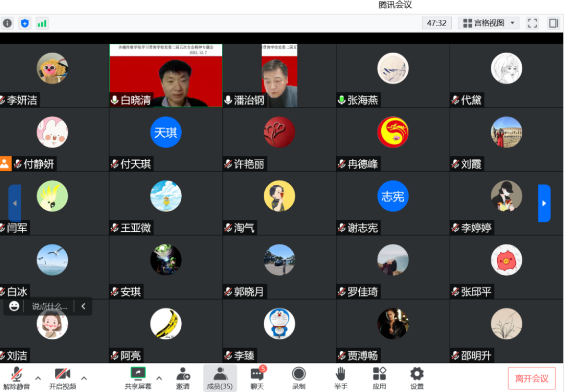The height and width of the screenshot is (392, 564).
Task: Check the green network signal icon
Action: point(42,23)
